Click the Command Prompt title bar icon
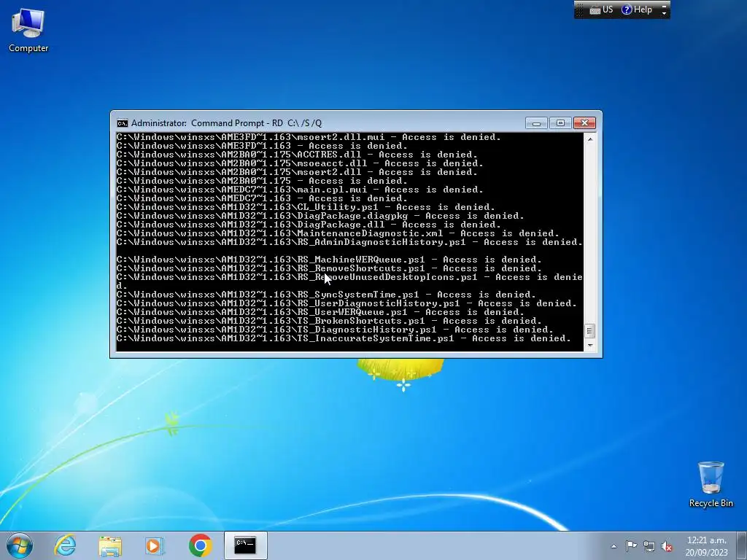 coord(123,123)
